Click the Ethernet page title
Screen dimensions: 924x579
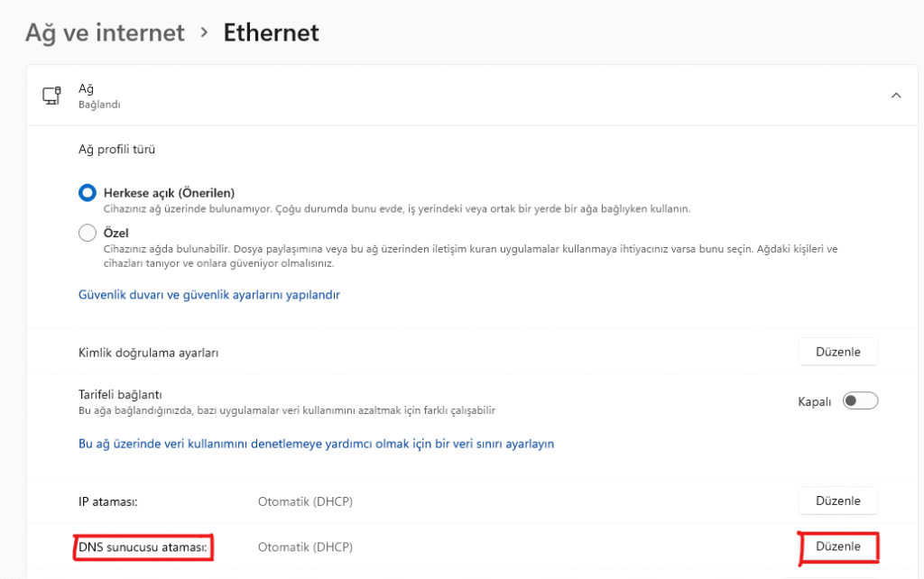pos(271,33)
